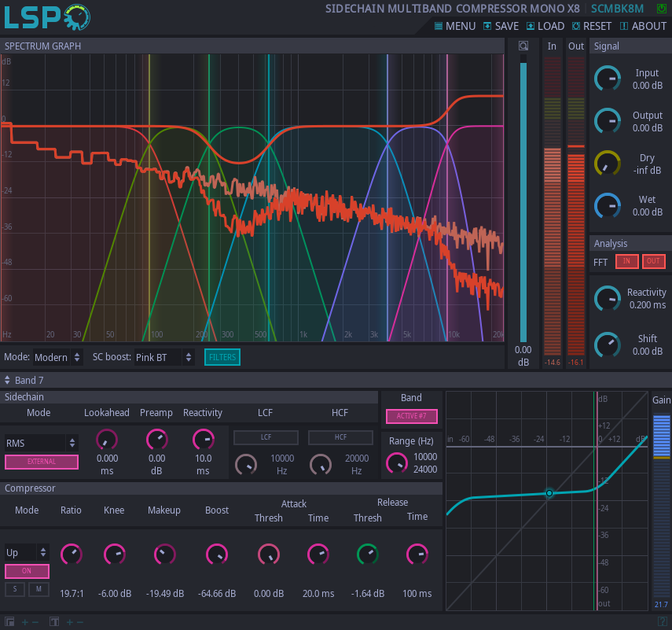Open the MENU item
The width and height of the screenshot is (672, 630).
(455, 26)
